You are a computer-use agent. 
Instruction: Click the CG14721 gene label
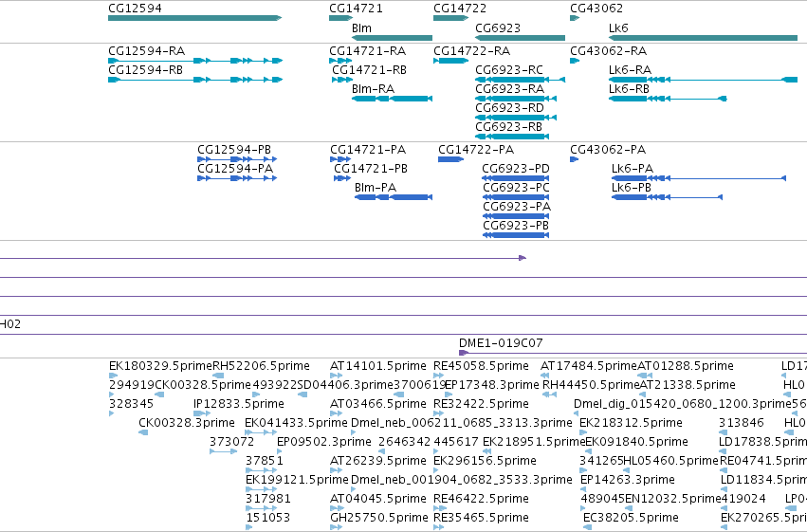point(356,9)
